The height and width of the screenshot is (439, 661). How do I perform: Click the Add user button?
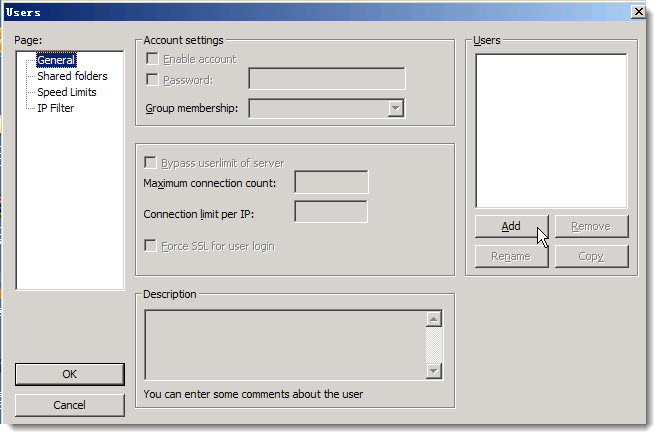coord(511,226)
